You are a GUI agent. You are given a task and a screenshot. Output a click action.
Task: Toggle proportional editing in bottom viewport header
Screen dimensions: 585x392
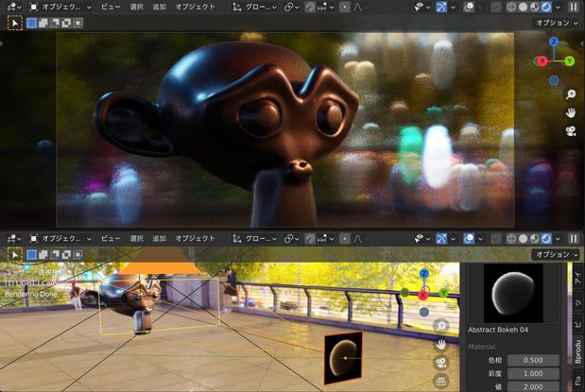[345, 239]
